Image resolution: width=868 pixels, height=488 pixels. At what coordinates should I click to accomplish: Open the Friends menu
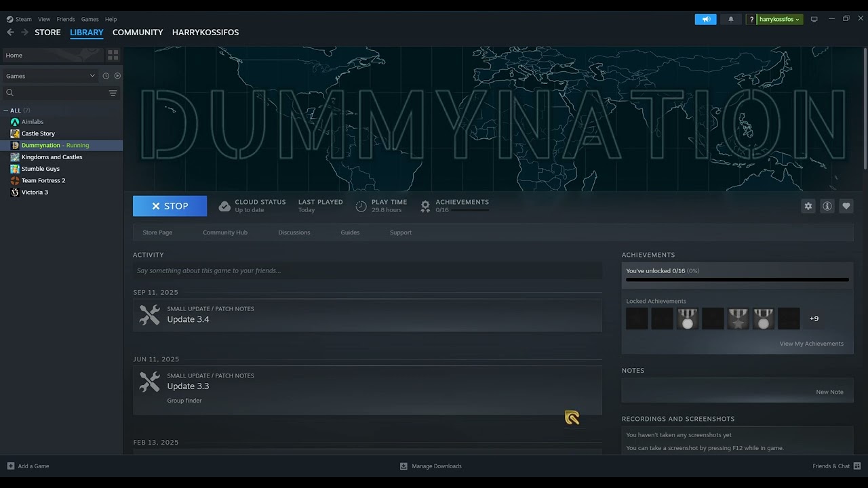point(66,19)
